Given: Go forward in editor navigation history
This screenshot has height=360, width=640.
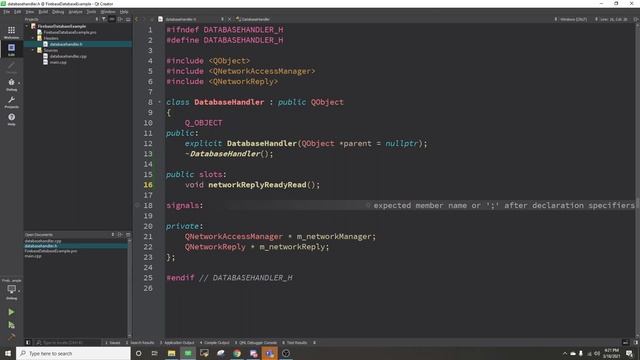Looking at the screenshot, I should [x=144, y=19].
